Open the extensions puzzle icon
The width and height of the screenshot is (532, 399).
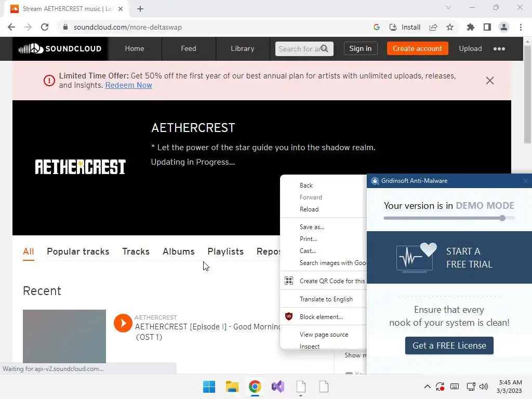(471, 27)
